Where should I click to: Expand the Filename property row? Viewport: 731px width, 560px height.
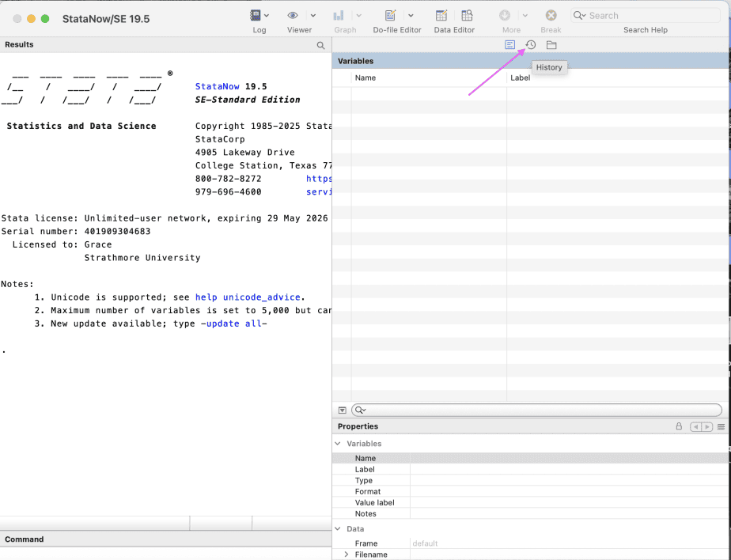click(x=346, y=554)
